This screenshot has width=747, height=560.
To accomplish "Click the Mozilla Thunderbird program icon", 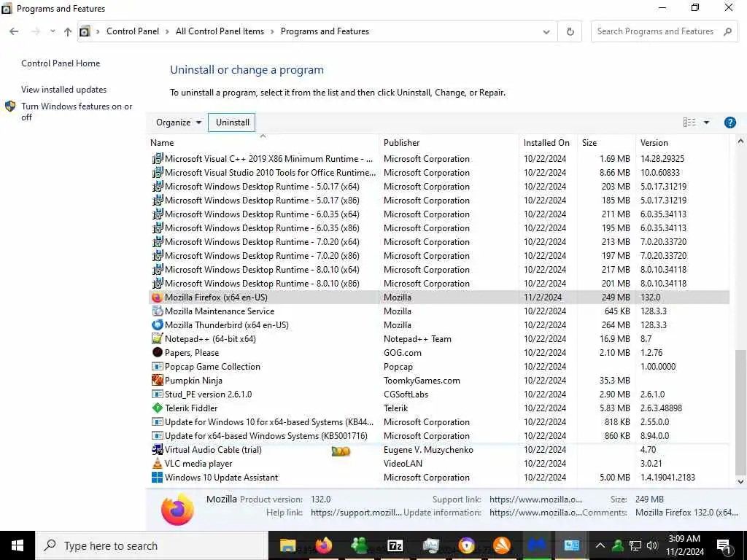I will click(x=157, y=324).
